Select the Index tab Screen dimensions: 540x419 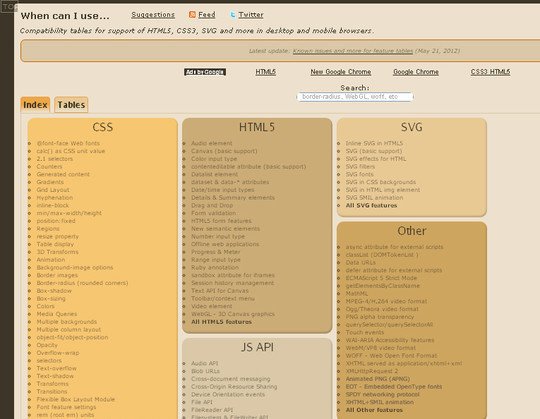coord(35,105)
